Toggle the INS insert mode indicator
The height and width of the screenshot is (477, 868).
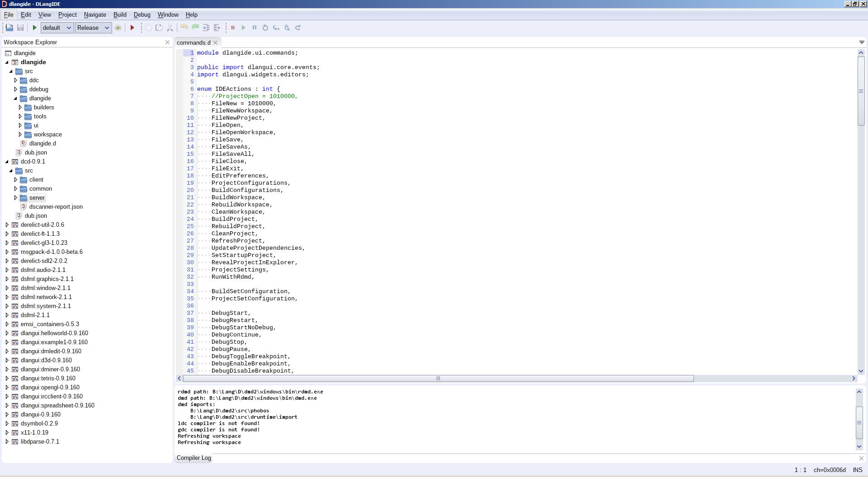pyautogui.click(x=858, y=470)
